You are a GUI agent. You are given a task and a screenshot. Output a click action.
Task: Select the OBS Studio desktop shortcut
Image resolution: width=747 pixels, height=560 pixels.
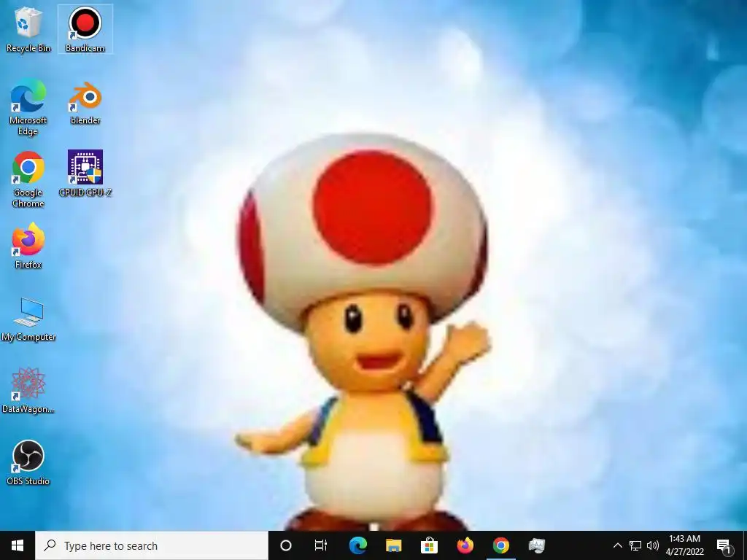tap(28, 463)
